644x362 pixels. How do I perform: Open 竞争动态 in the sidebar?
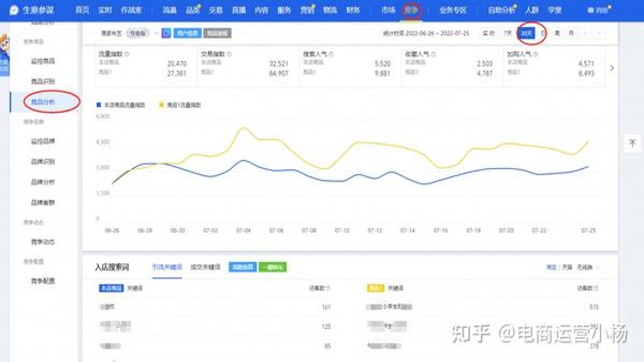pos(43,242)
